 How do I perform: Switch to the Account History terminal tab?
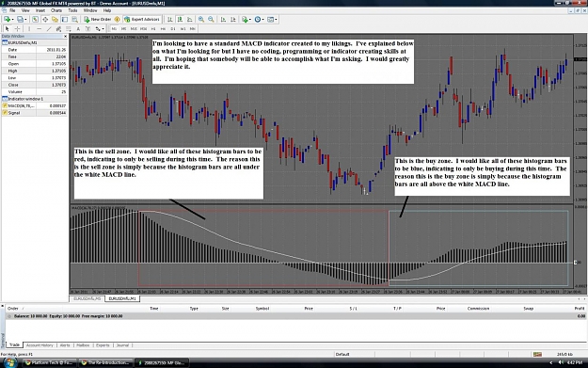(x=40, y=345)
